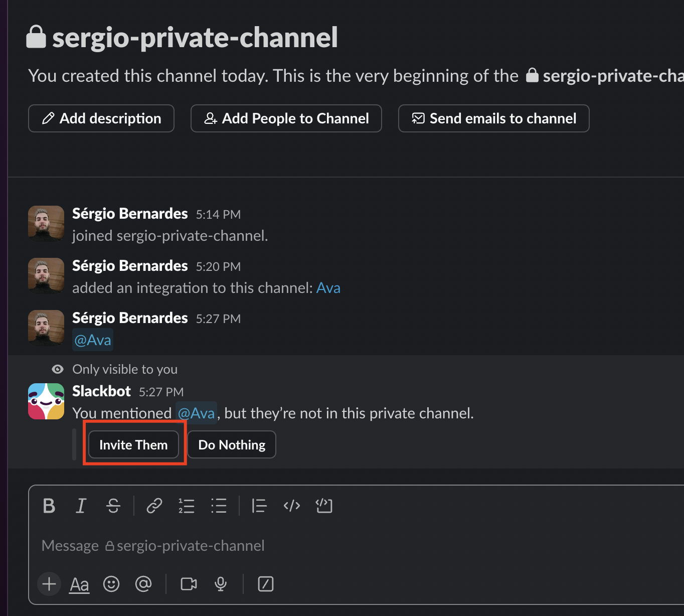Toggle the Aa formatting toolbar
Image resolution: width=684 pixels, height=616 pixels.
pos(79,584)
